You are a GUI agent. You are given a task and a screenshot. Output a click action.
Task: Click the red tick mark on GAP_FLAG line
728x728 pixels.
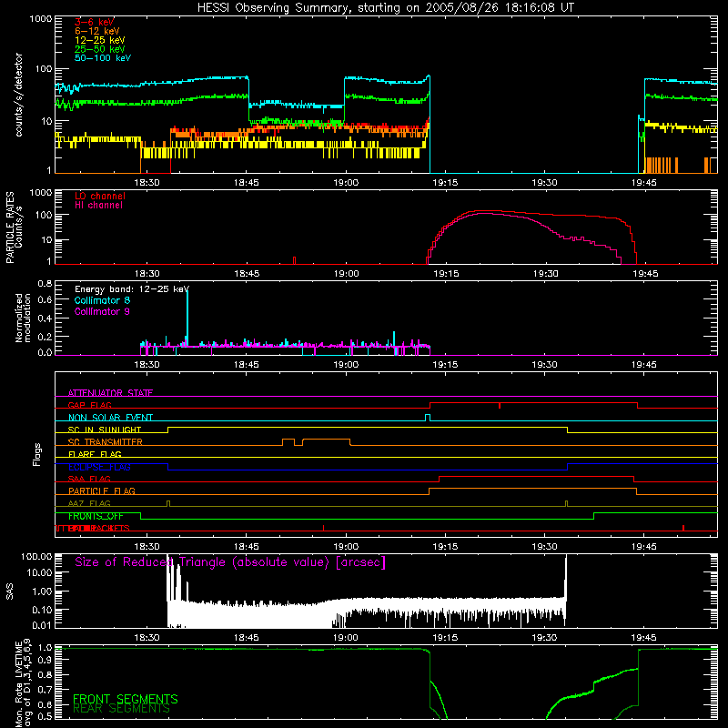(499, 406)
